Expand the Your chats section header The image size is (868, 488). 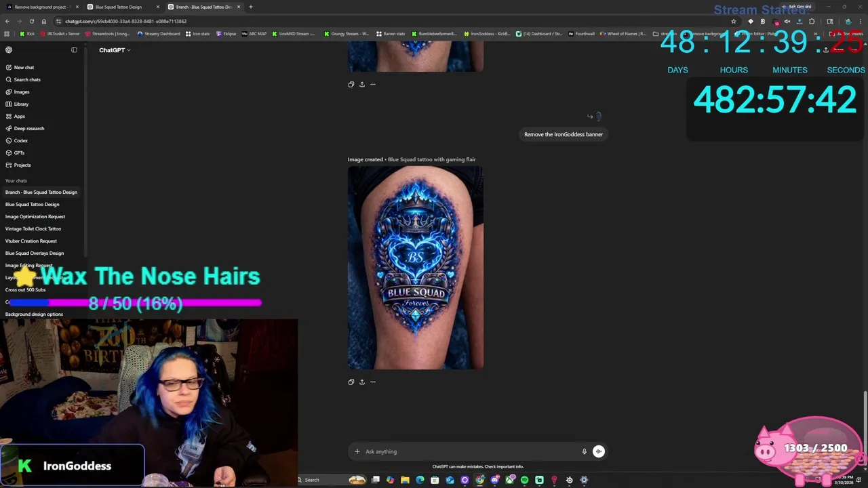(16, 181)
